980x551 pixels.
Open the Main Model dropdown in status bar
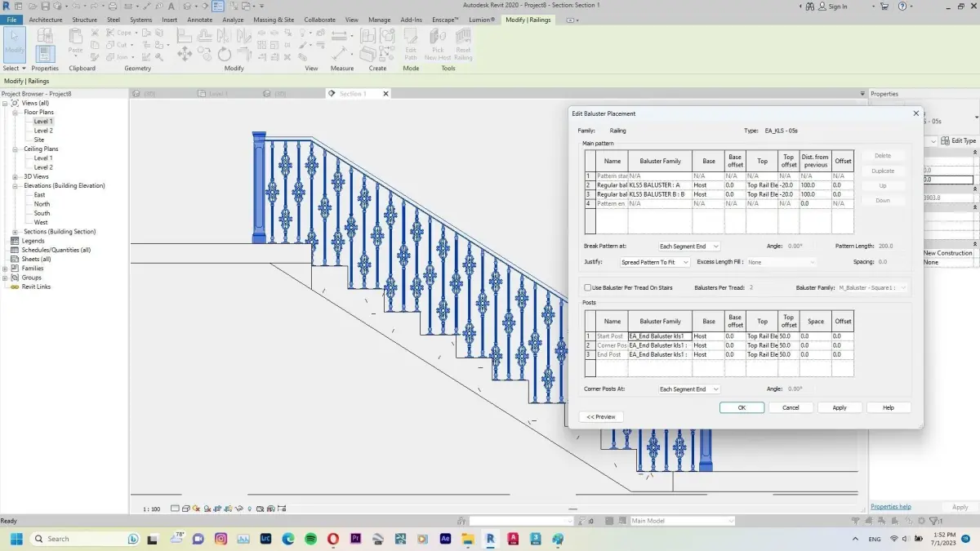point(682,521)
